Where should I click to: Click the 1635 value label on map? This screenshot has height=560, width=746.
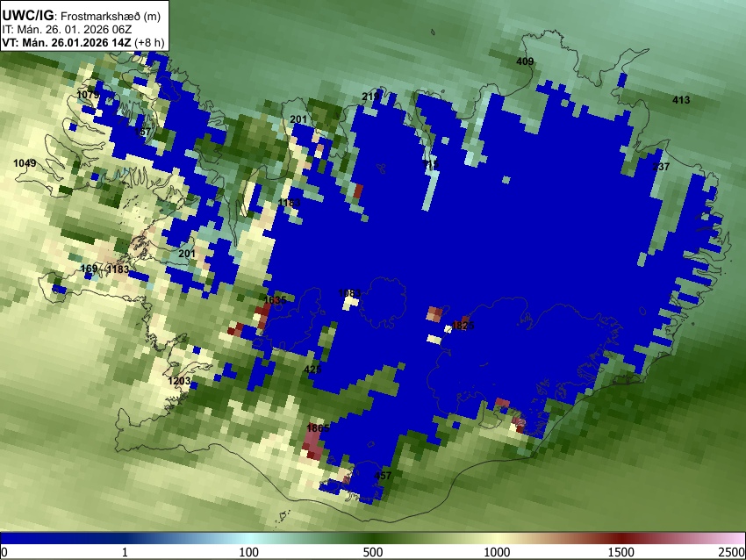coord(275,299)
